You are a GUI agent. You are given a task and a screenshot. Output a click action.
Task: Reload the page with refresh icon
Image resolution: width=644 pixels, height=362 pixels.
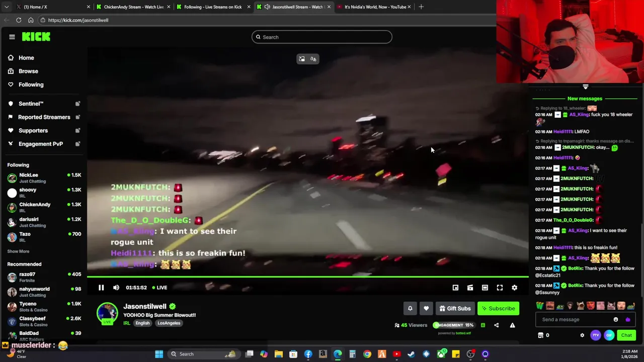[19, 20]
